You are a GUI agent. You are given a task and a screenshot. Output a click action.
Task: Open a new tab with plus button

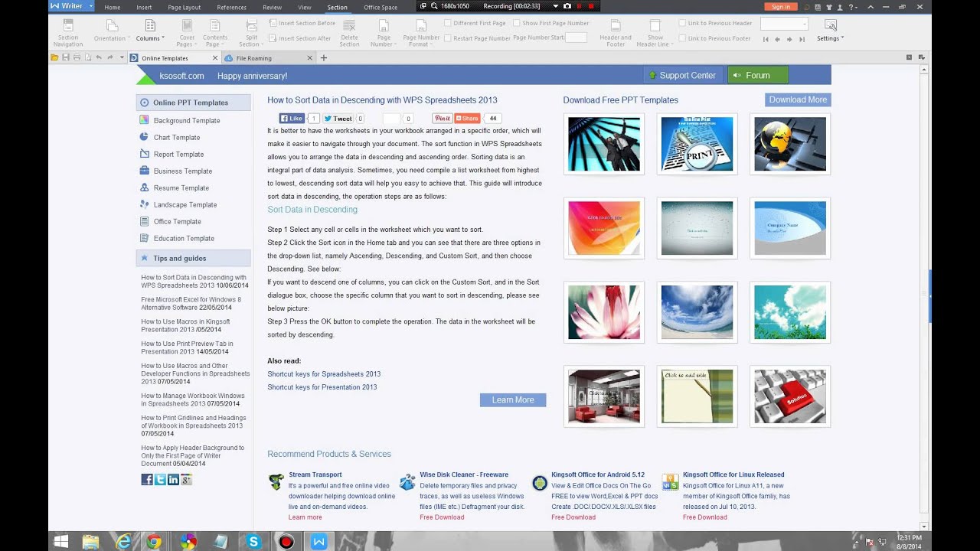[323, 58]
